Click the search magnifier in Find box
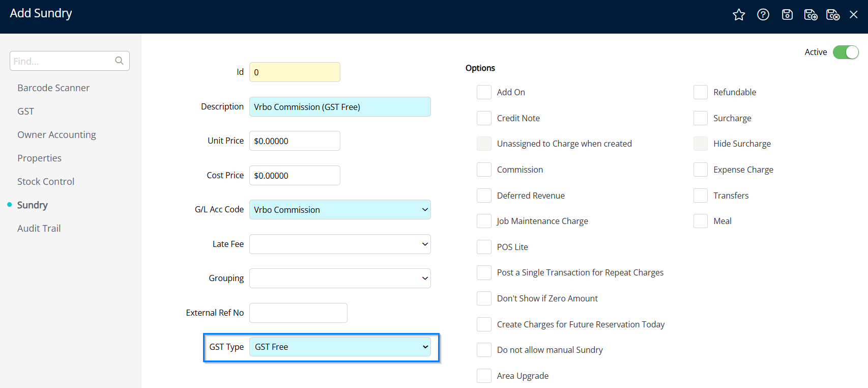 click(119, 61)
